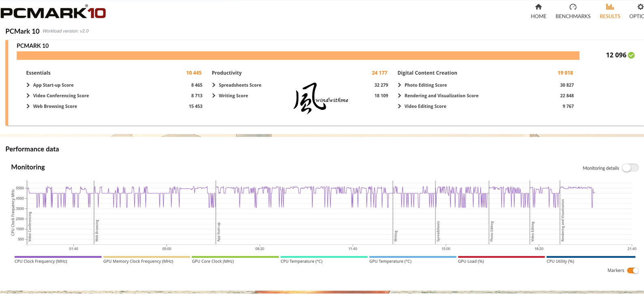Click the green validated checkmark icon

click(631, 56)
